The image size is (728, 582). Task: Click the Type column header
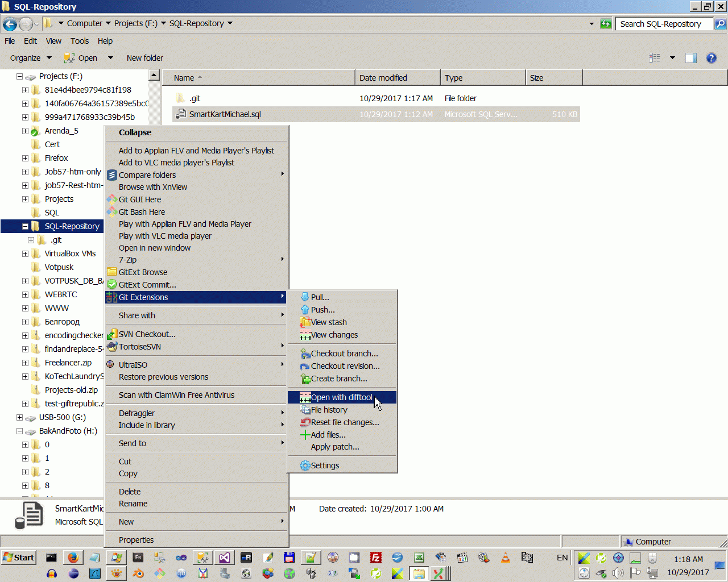click(483, 78)
